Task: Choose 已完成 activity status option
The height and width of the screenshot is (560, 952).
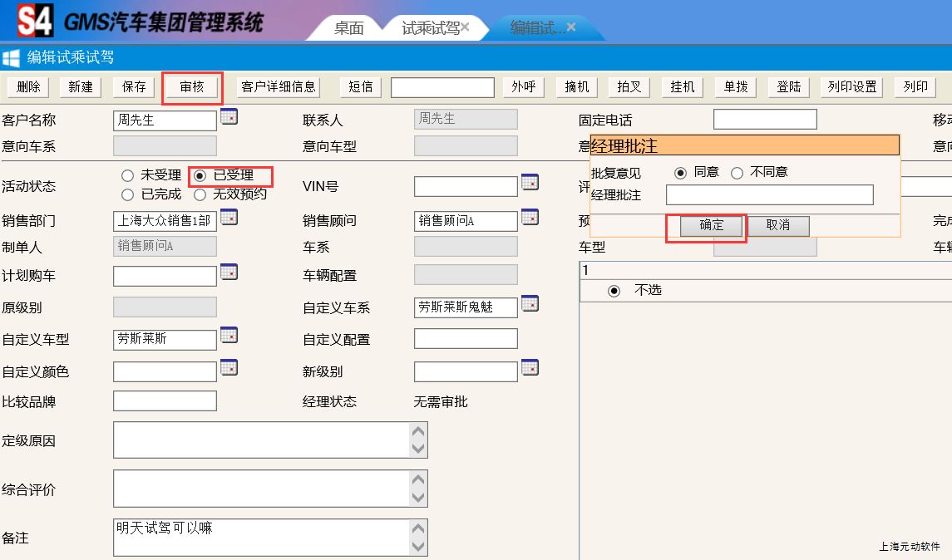Action: (x=127, y=195)
